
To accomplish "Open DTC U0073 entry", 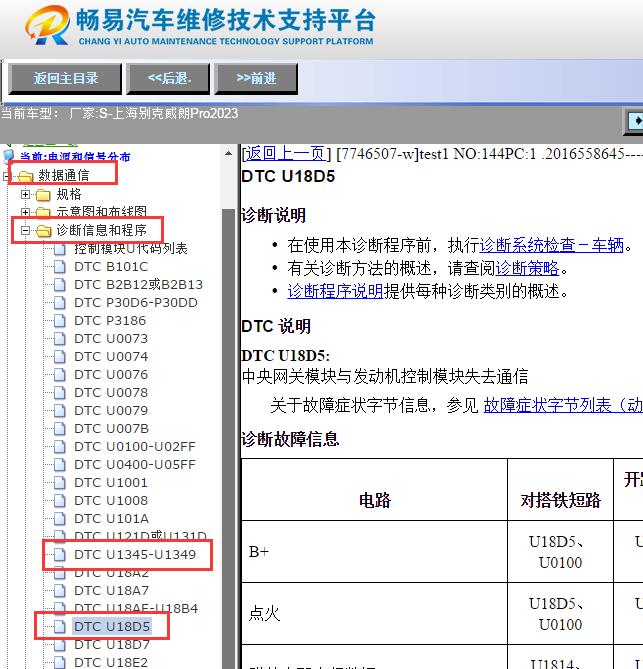I will pyautogui.click(x=111, y=338).
